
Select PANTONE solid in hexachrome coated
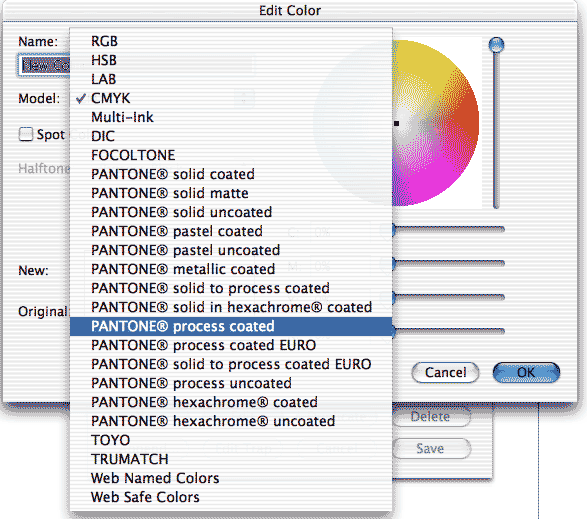[x=231, y=307]
